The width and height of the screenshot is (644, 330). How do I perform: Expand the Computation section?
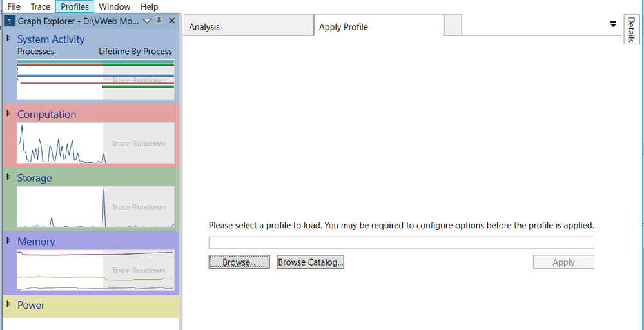click(x=8, y=113)
